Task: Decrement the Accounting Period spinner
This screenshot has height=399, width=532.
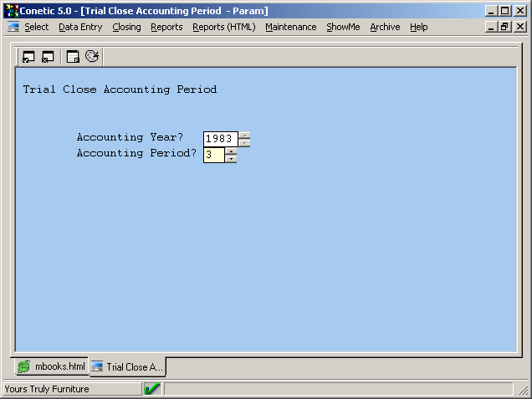Action: point(231,159)
